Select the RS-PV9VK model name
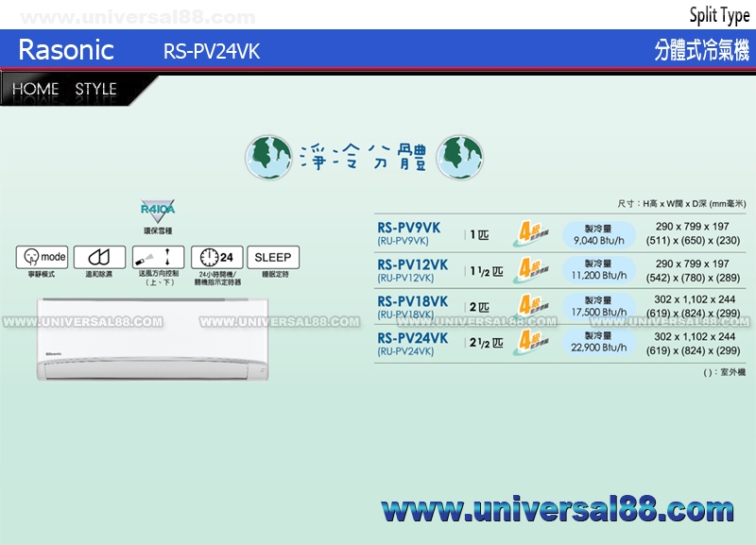 (408, 229)
